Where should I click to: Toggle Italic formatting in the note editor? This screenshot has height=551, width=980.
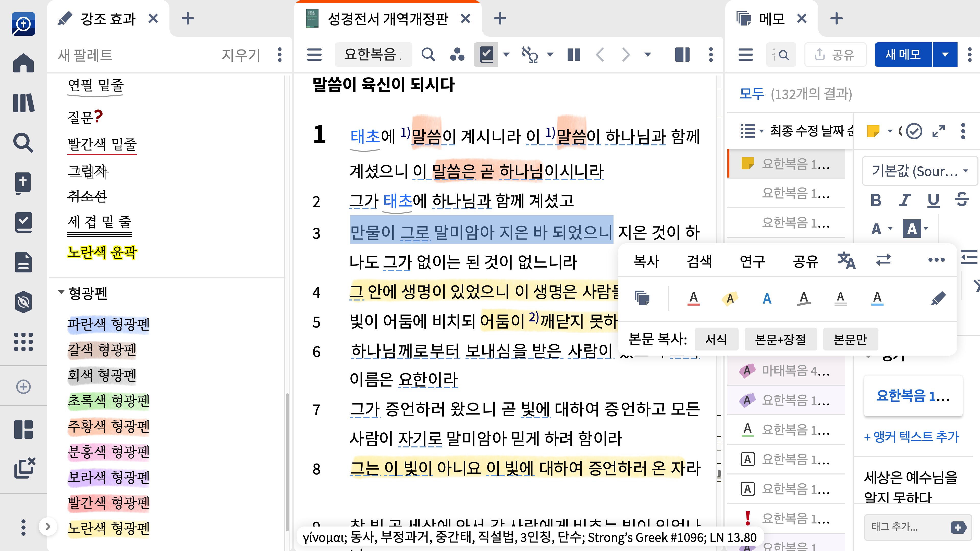905,200
